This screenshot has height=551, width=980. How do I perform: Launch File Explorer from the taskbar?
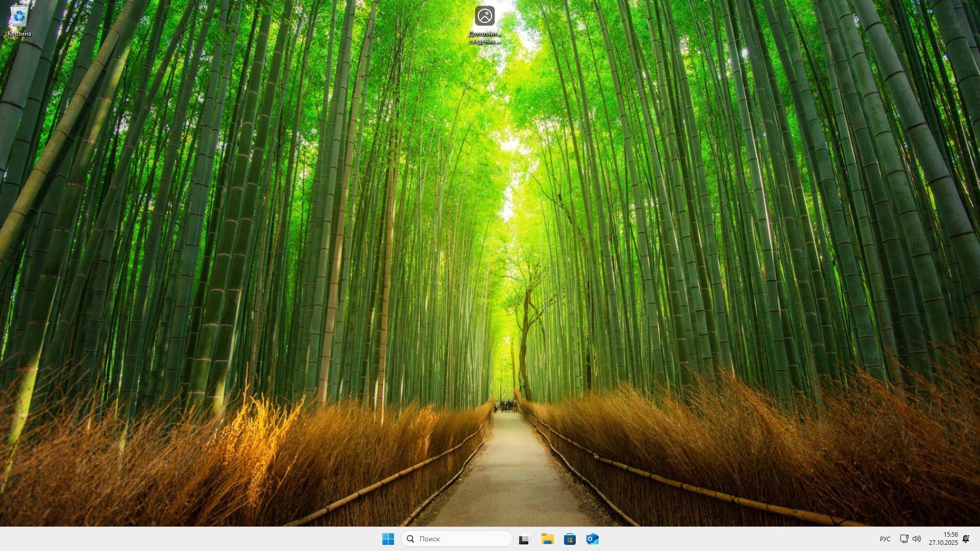point(547,539)
